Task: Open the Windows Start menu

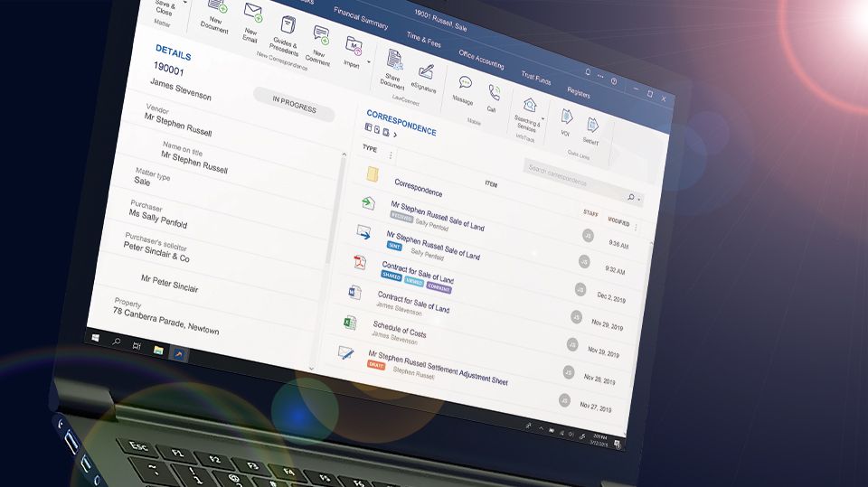Action: (95, 336)
